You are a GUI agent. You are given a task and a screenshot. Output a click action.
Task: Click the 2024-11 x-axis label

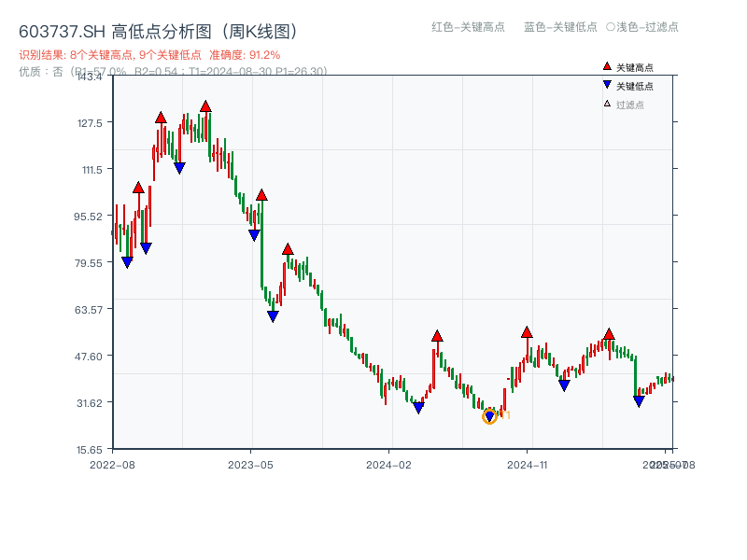coord(527,465)
